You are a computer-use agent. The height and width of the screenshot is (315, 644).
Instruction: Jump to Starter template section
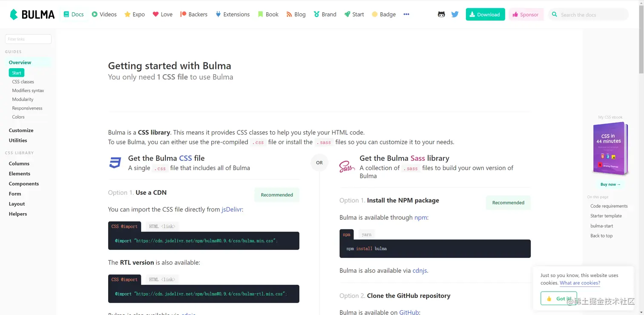(606, 216)
